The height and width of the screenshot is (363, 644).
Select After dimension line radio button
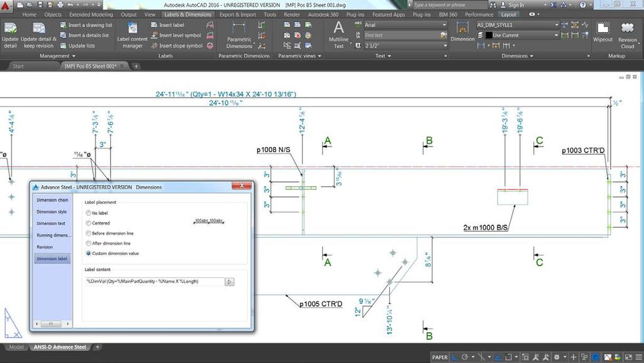88,243
